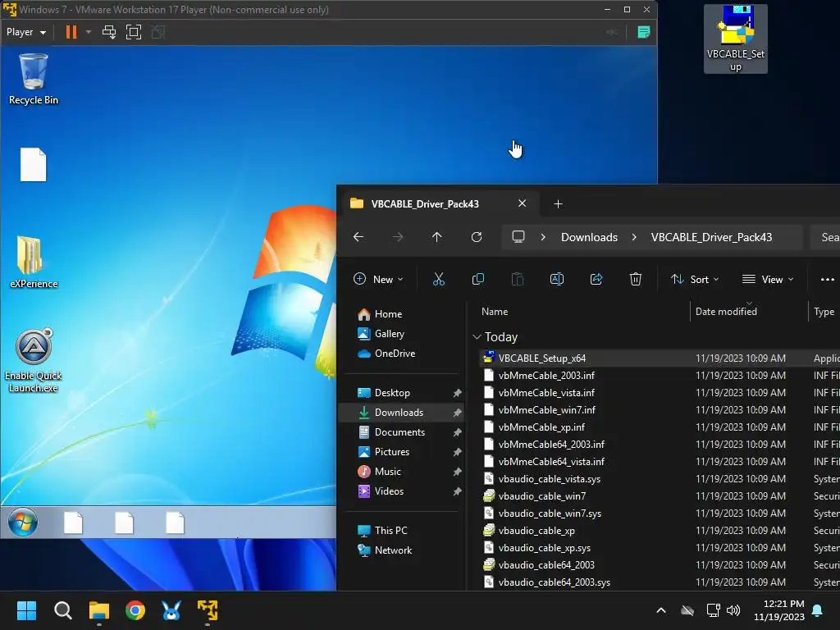This screenshot has width=840, height=630.
Task: Open the View dropdown menu
Action: [x=768, y=279]
